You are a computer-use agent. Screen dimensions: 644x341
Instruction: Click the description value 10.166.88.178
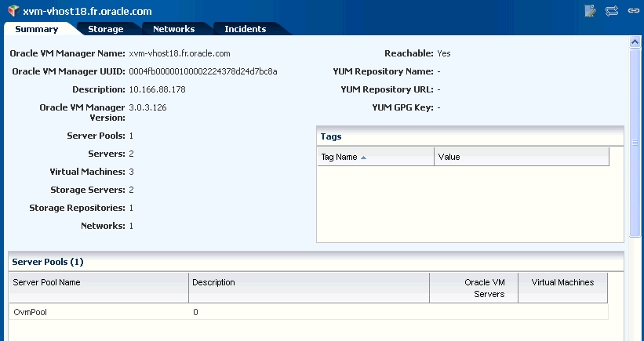tap(158, 89)
